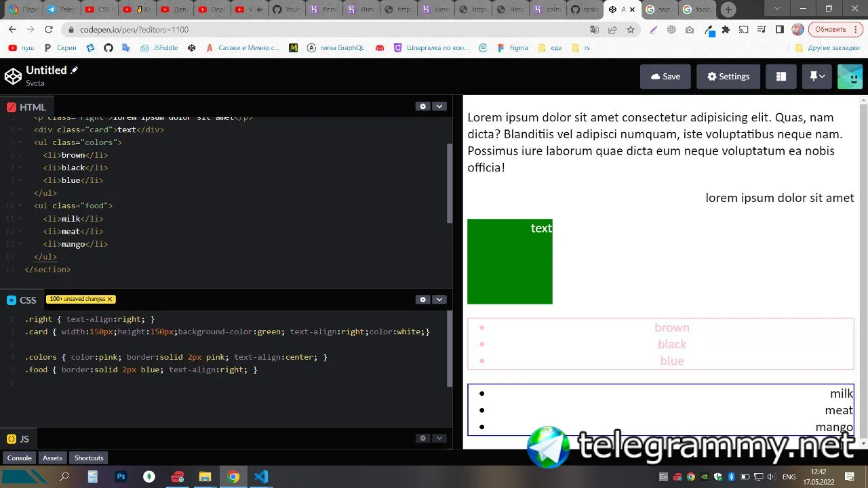Click the Обновить update button
Image resolution: width=868 pixels, height=488 pixels.
coord(835,30)
